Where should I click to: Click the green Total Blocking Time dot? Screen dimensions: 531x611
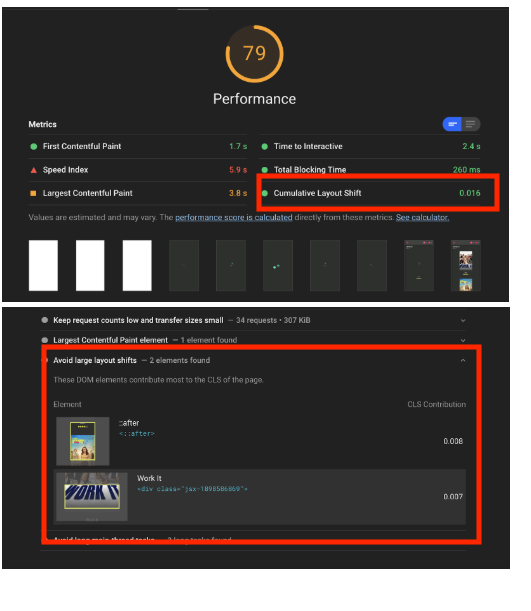265,170
